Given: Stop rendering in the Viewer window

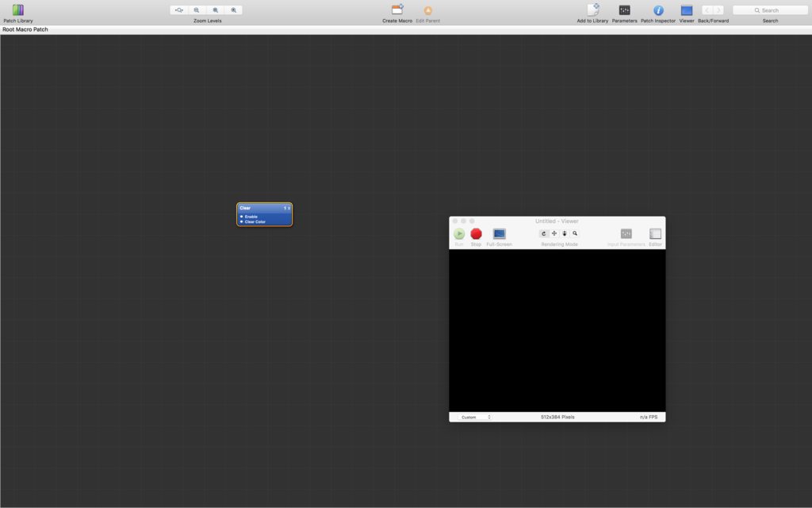Looking at the screenshot, I should pos(476,234).
